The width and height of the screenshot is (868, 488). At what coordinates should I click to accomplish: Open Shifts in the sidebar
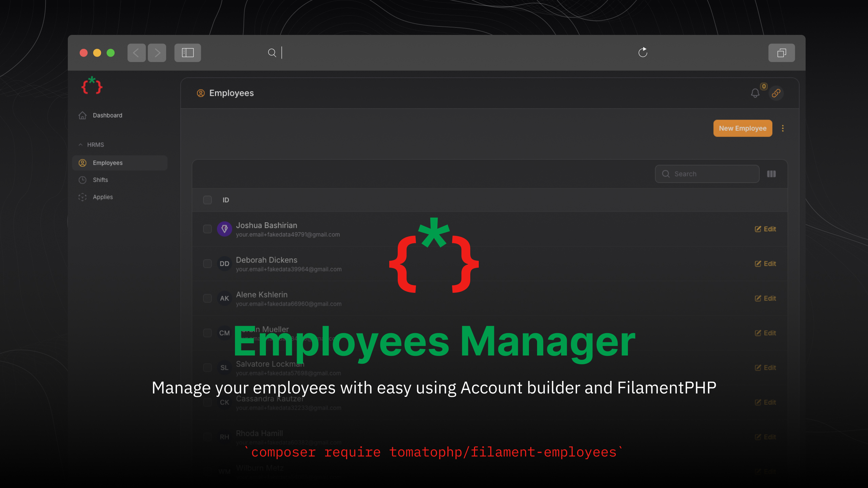(100, 180)
